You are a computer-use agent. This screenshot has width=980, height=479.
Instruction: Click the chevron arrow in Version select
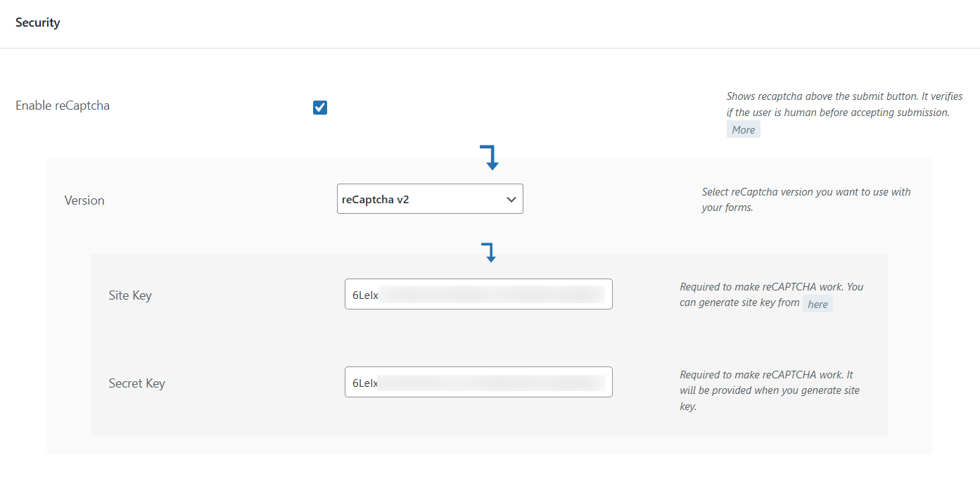pyautogui.click(x=511, y=200)
